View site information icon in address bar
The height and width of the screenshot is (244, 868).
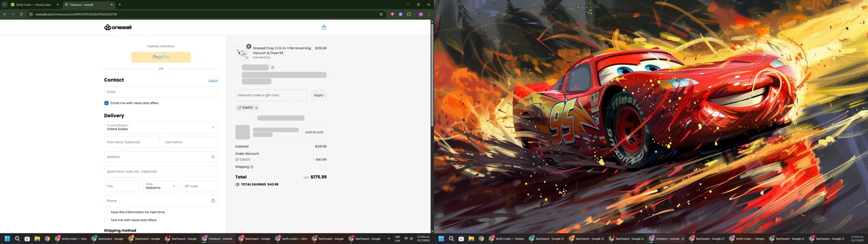(x=31, y=14)
